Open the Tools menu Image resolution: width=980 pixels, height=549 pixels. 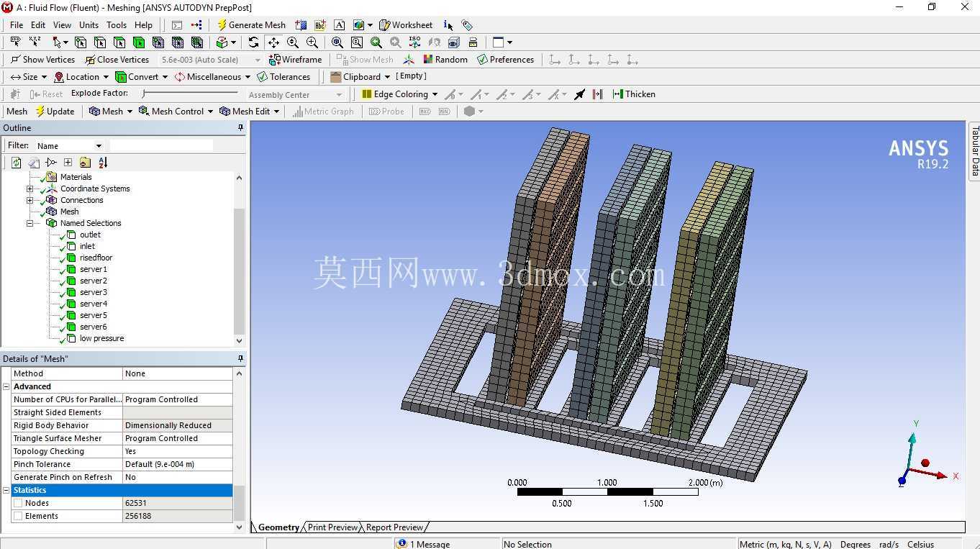pos(117,25)
